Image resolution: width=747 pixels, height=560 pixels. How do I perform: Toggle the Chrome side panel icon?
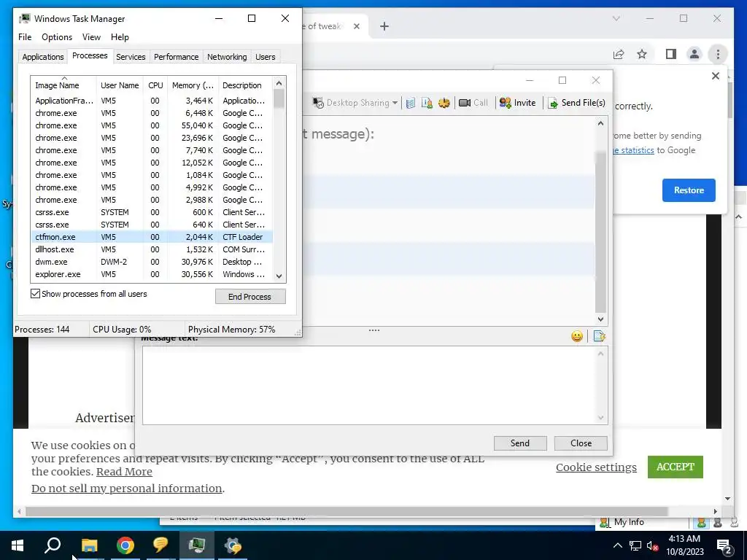coord(671,54)
